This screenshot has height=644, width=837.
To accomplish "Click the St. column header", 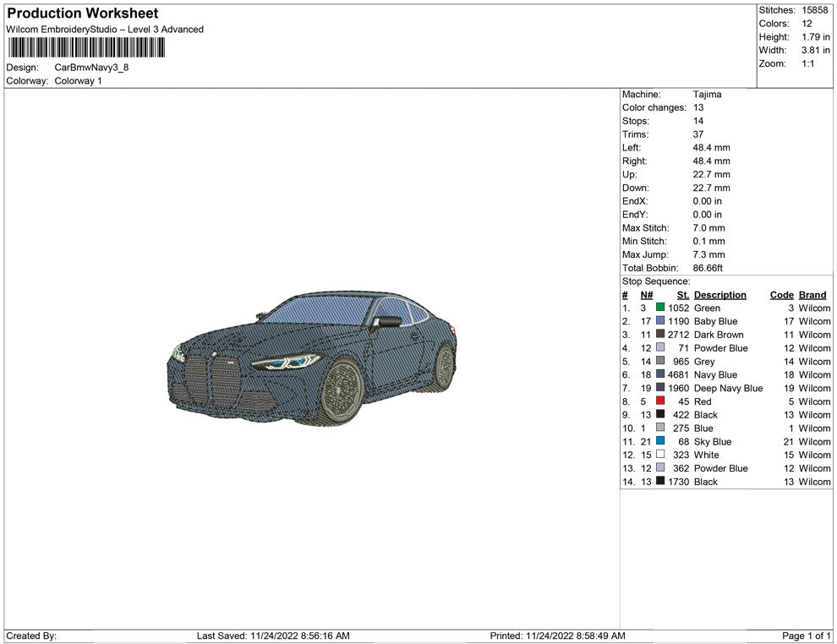I will 683,295.
